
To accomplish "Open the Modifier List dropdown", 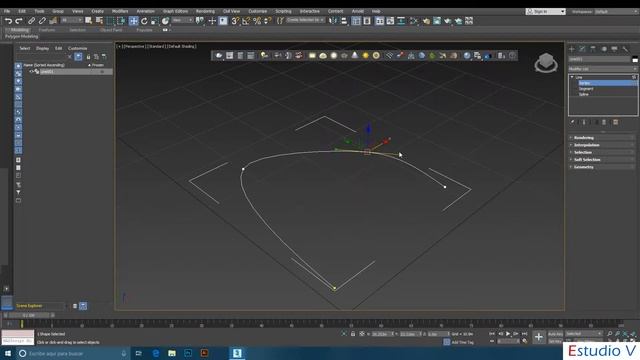I will tap(603, 69).
